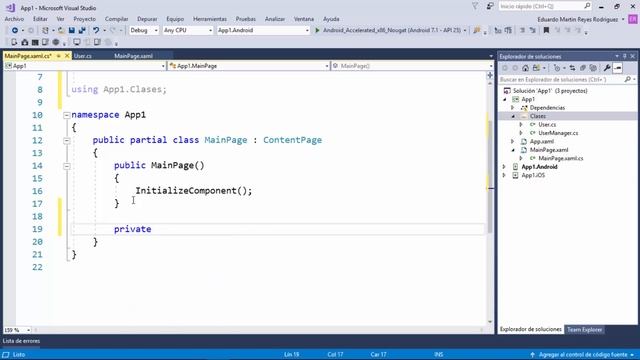Image resolution: width=640 pixels, height=360 pixels.
Task: Click the quick launch magnifier icon
Action: 587,6
